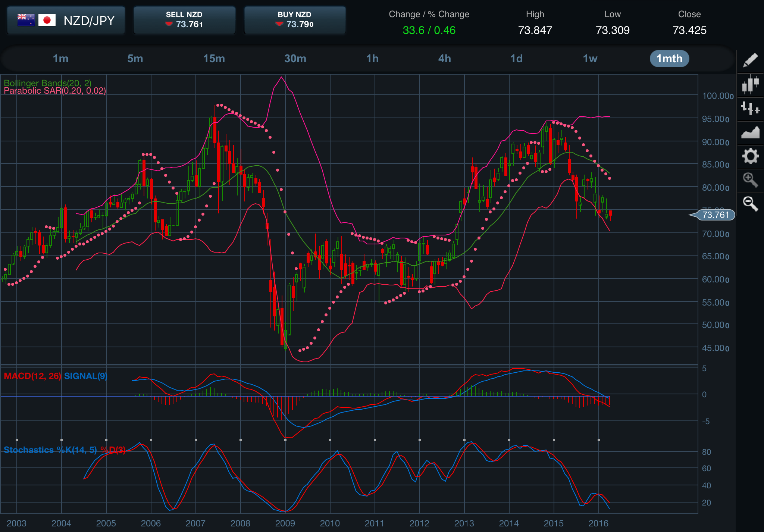
Task: Click the 2009 year label on time axis
Action: tap(285, 523)
